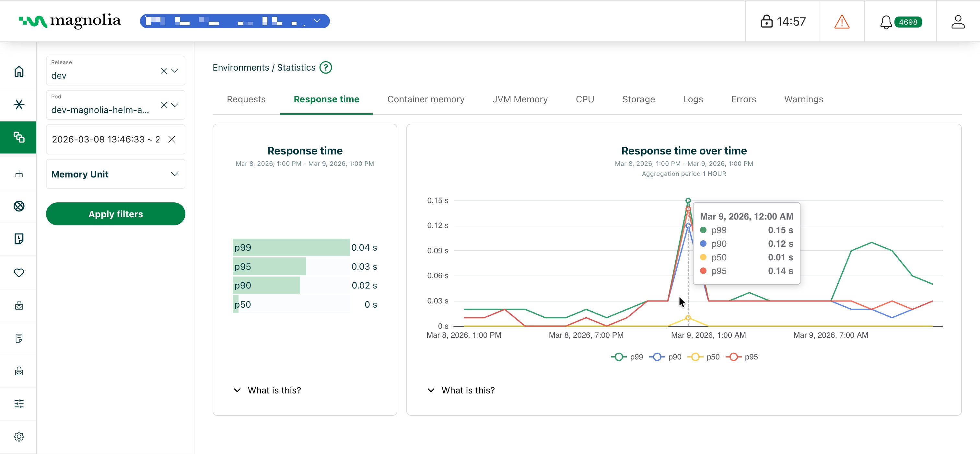Open the red warning triangle alert

[842, 21]
